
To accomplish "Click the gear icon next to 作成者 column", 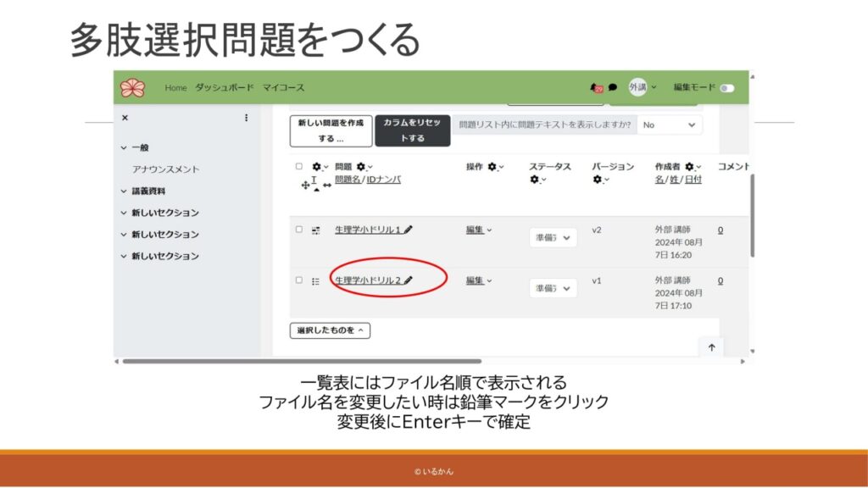I will (x=690, y=167).
